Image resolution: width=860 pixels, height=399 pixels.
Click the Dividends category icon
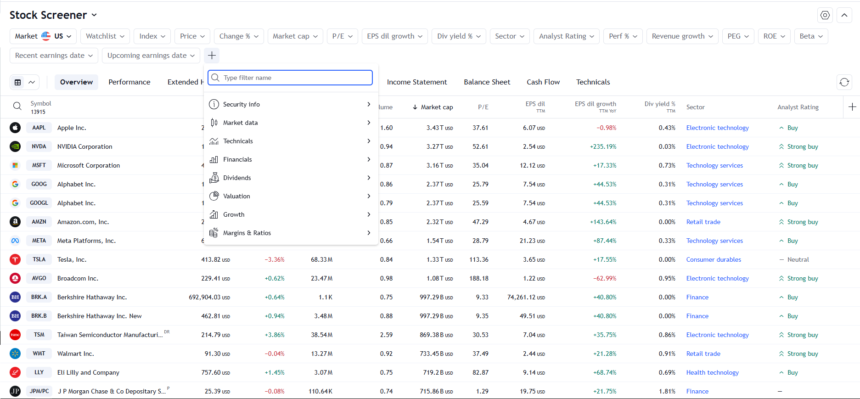pyautogui.click(x=214, y=178)
